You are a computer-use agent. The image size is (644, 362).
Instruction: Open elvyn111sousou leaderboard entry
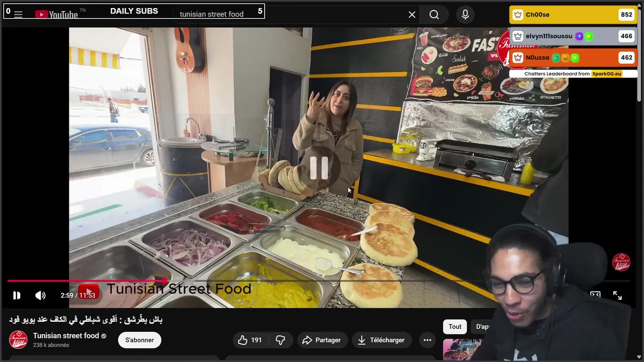(x=574, y=36)
